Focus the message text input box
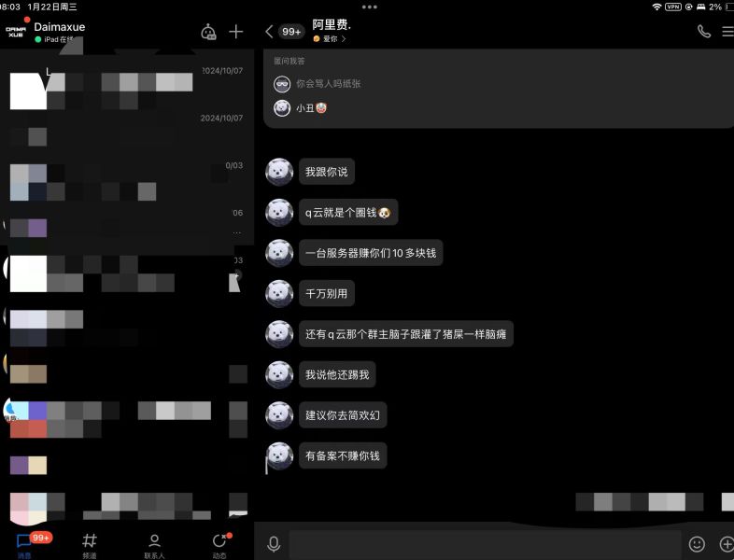Viewport: 734px width, 560px height. [485, 544]
